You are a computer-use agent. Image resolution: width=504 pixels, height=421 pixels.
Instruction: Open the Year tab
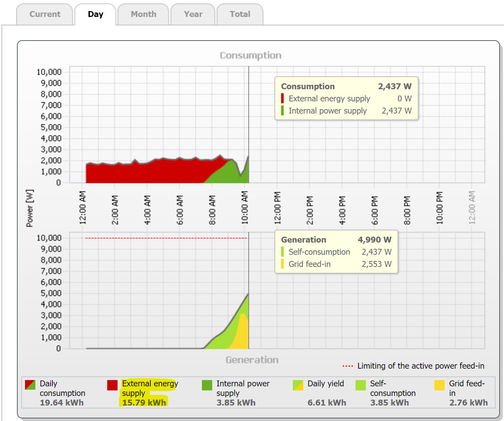193,14
